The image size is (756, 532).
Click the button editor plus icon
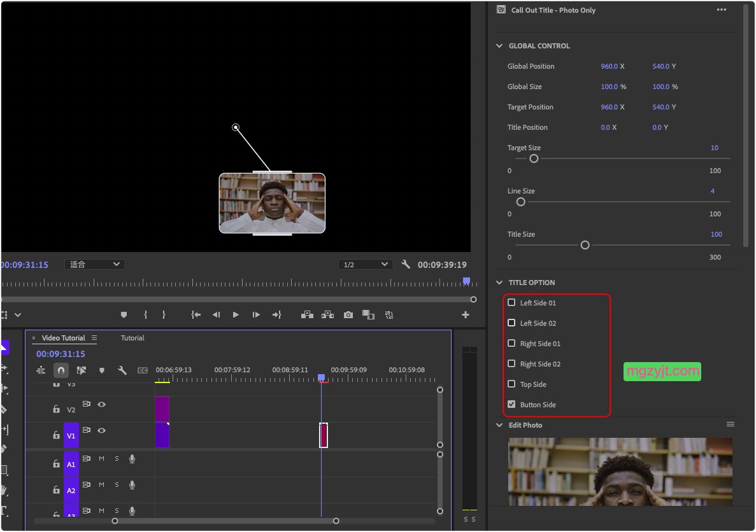pyautogui.click(x=466, y=314)
